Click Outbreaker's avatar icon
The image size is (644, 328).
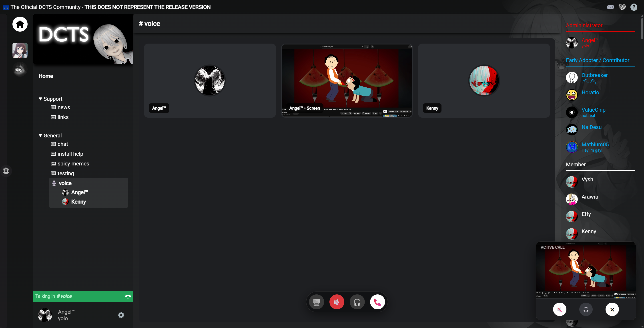[572, 78]
